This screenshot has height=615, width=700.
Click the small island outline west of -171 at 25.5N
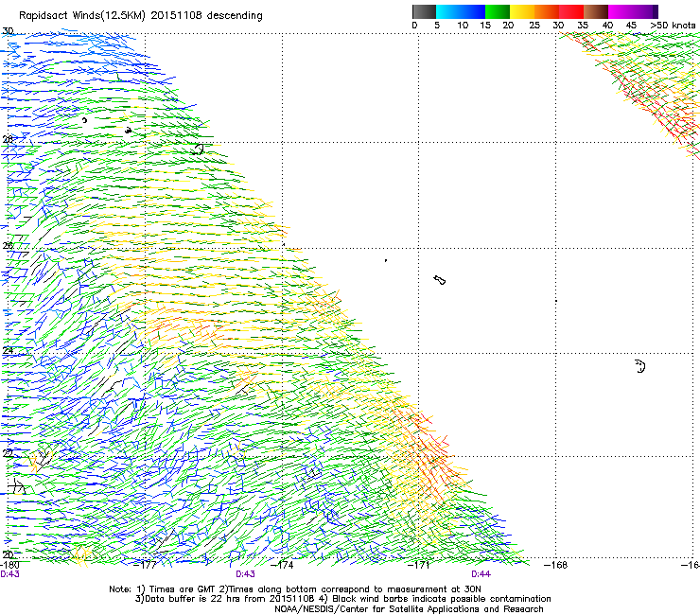386,260
